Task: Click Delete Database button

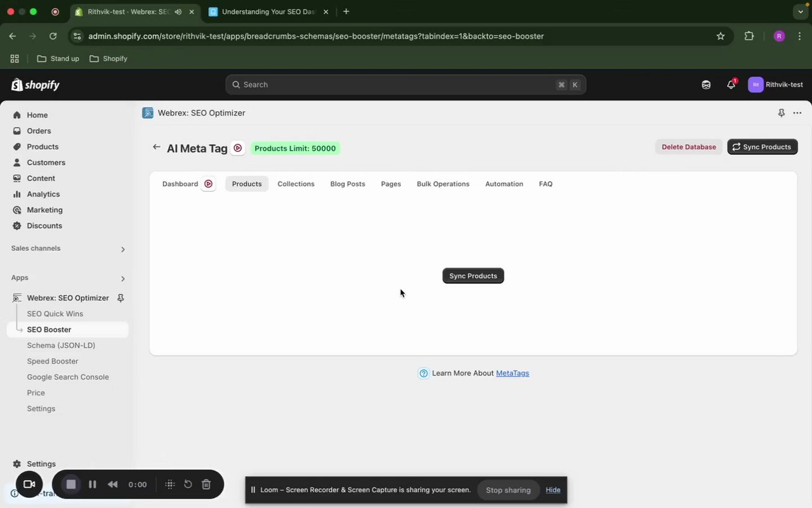Action: coord(689,147)
